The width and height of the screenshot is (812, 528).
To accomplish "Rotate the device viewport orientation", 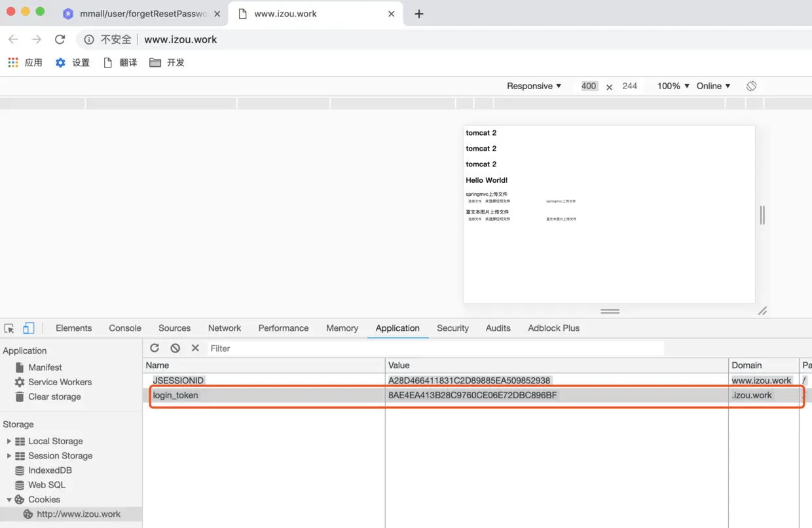I will [x=751, y=86].
